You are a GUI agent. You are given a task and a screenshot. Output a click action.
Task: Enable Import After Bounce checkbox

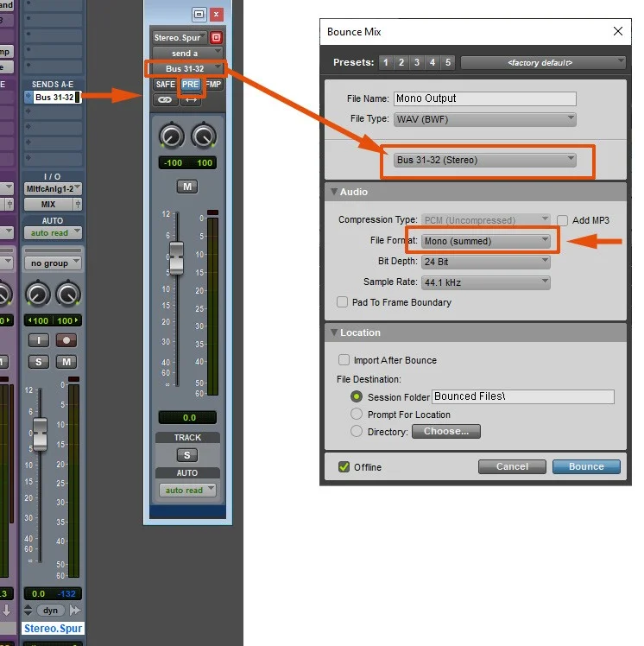(x=344, y=360)
